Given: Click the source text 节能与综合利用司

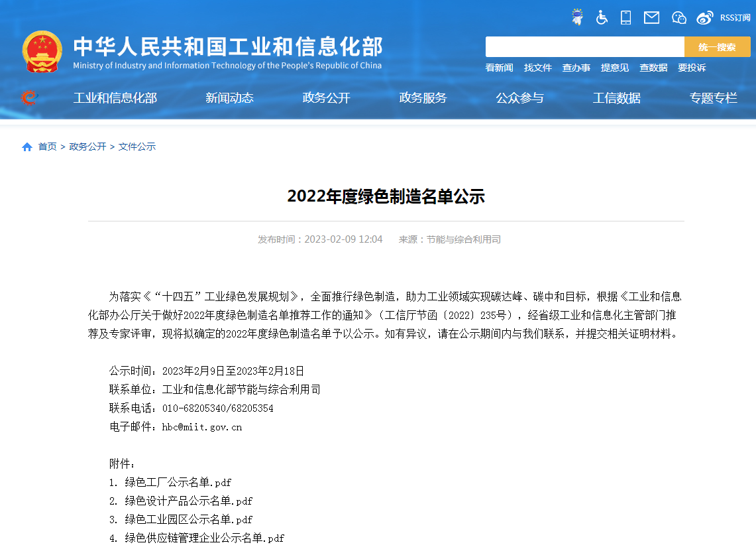Looking at the screenshot, I should pos(464,239).
